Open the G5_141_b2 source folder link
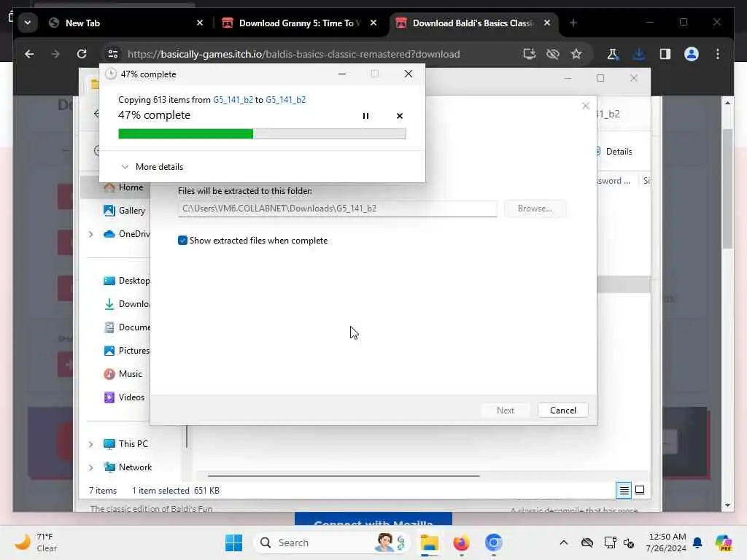The image size is (747, 560). pyautogui.click(x=233, y=99)
